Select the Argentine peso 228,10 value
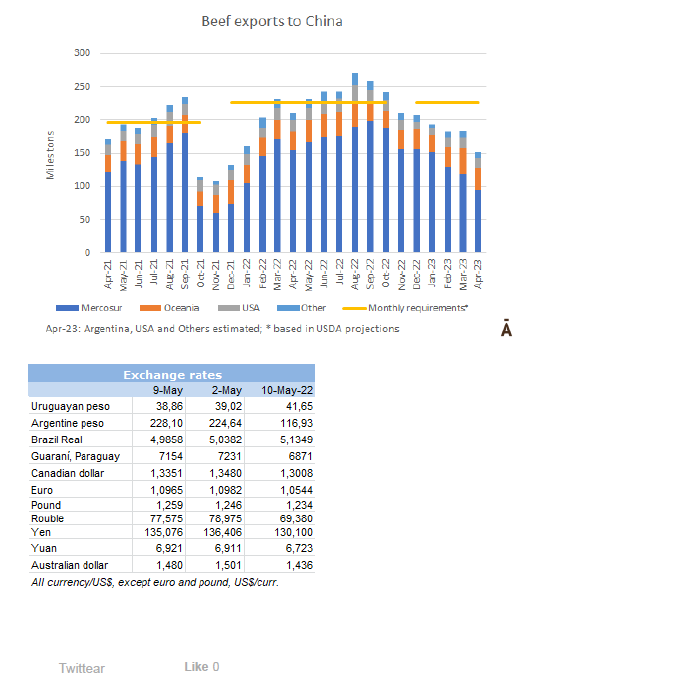The height and width of the screenshot is (686, 680). pos(166,422)
